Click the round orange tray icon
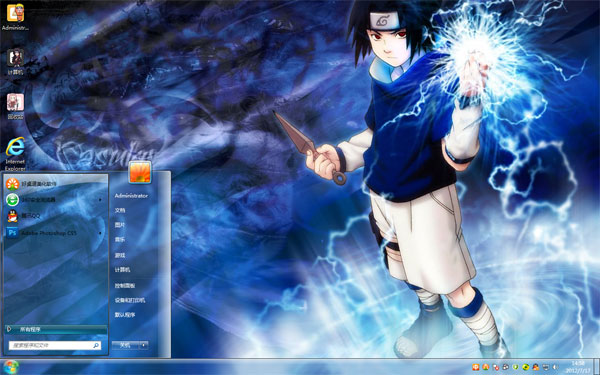This screenshot has height=375, width=600. coord(486,367)
